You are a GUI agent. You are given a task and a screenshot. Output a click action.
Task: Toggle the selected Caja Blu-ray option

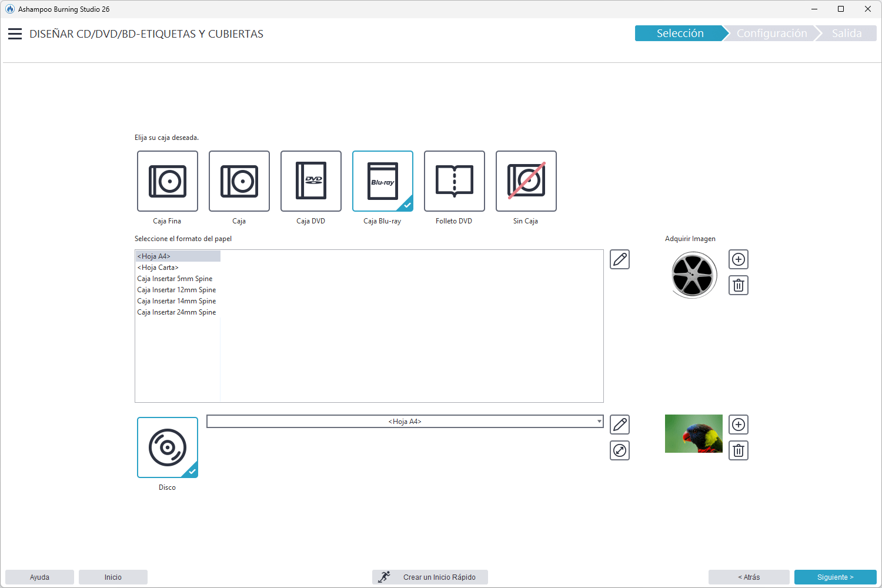click(383, 181)
